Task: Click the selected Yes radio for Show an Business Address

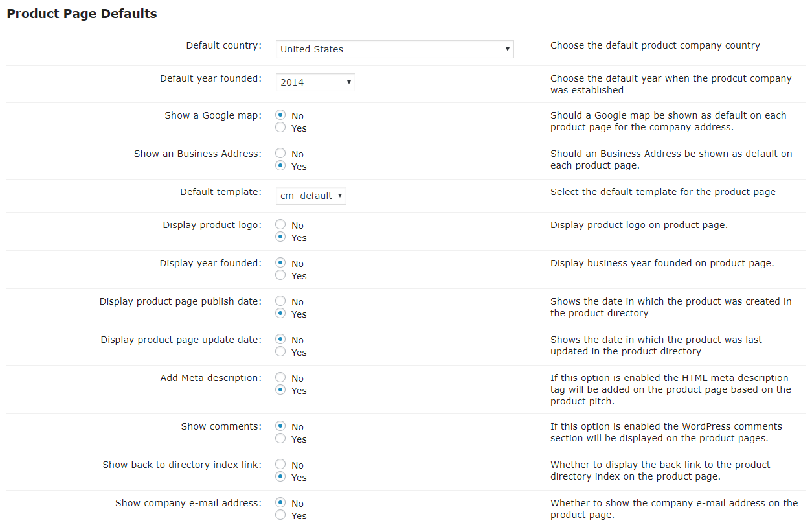Action: tap(280, 166)
